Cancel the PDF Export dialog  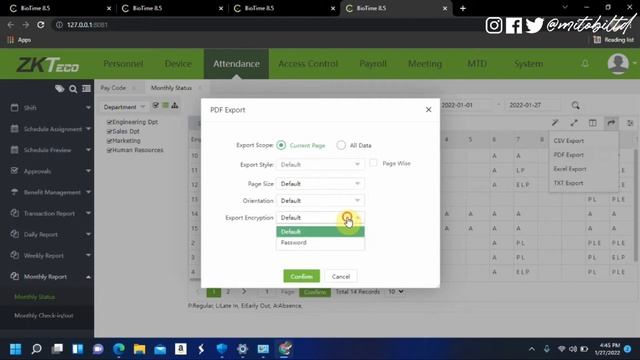tap(341, 276)
